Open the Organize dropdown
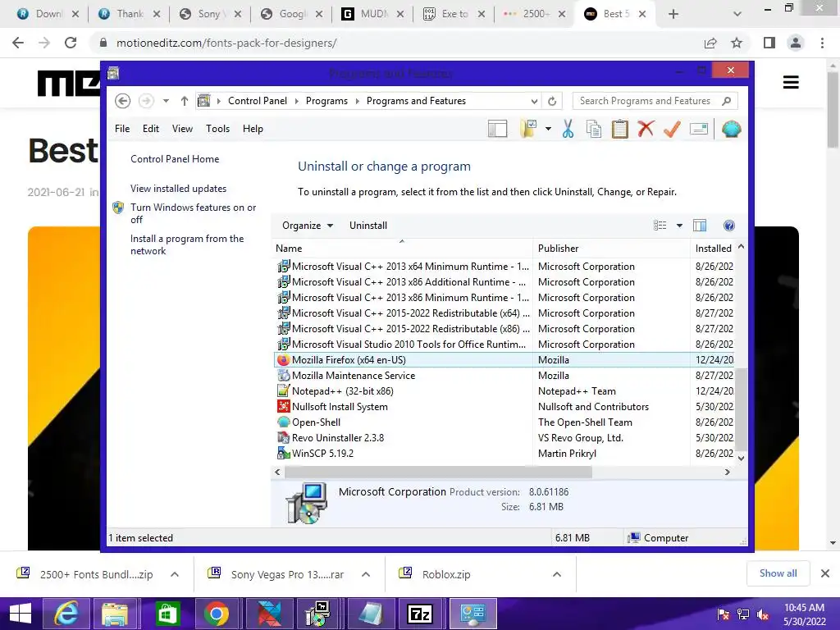This screenshot has width=840, height=630. (x=308, y=226)
